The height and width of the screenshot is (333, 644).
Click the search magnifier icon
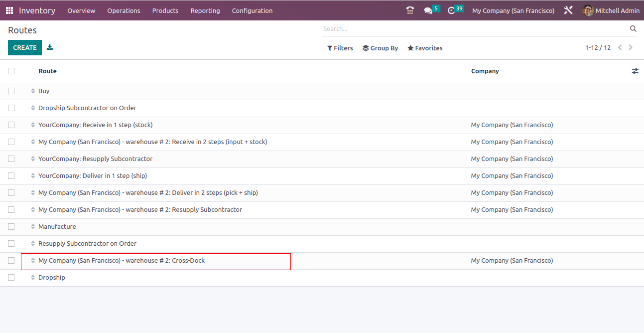pyautogui.click(x=633, y=29)
